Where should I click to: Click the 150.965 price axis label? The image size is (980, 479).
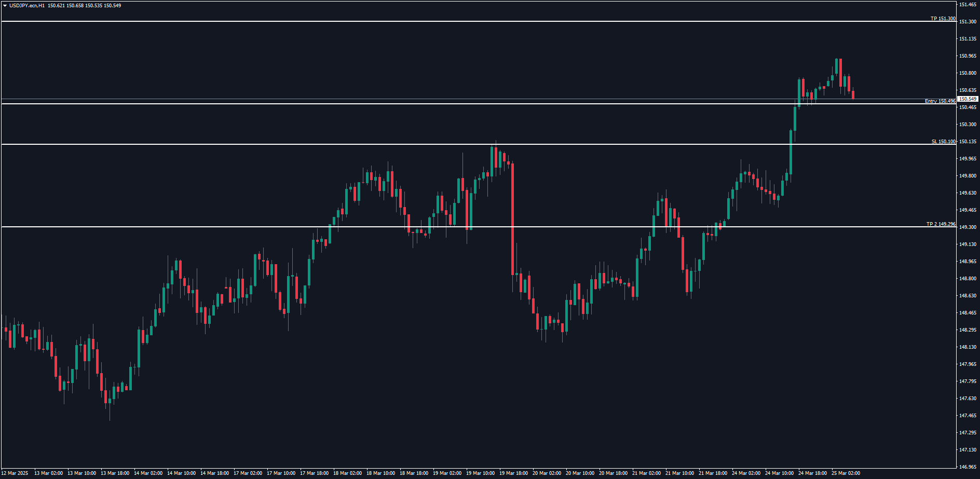pos(968,56)
